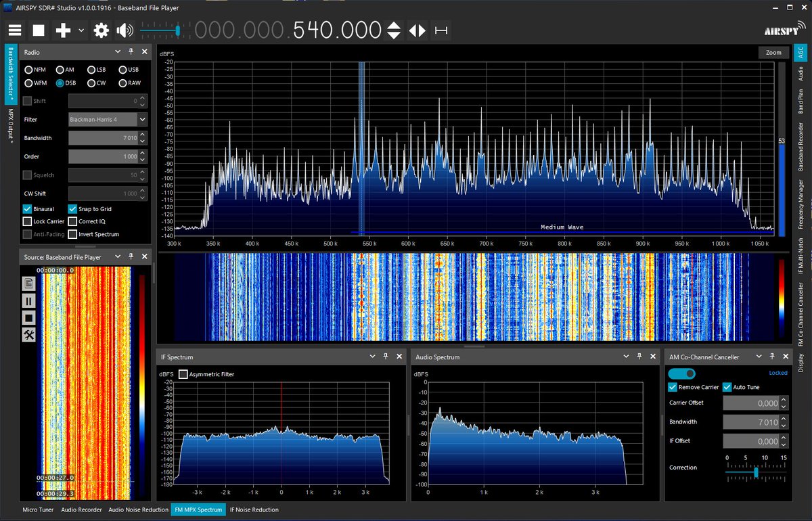
Task: Pause the baseband file playback
Action: 28,300
